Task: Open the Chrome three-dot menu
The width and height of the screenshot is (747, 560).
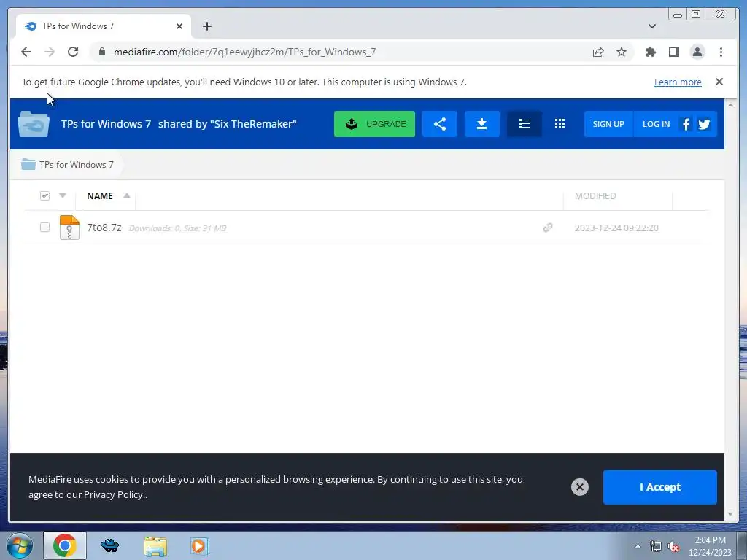Action: [x=721, y=52]
